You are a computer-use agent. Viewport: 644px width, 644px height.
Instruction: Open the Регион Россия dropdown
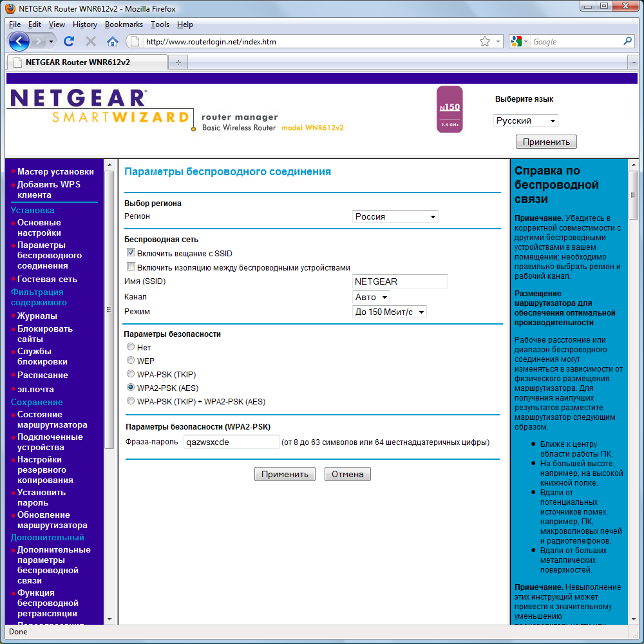(x=395, y=216)
